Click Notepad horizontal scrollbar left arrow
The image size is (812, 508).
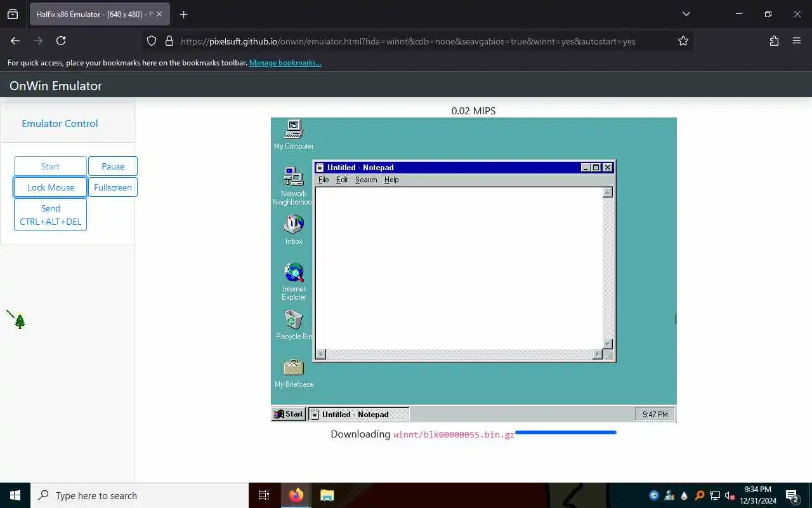point(321,354)
